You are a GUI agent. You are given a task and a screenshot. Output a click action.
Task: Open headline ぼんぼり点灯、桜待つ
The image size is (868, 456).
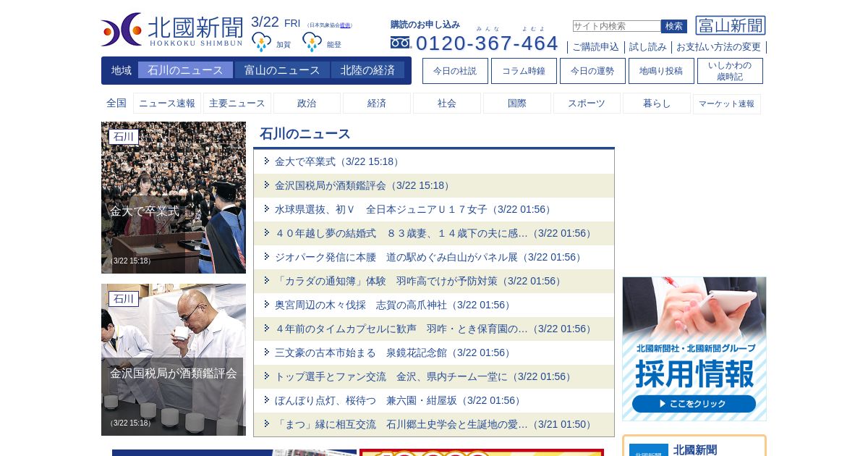(399, 400)
